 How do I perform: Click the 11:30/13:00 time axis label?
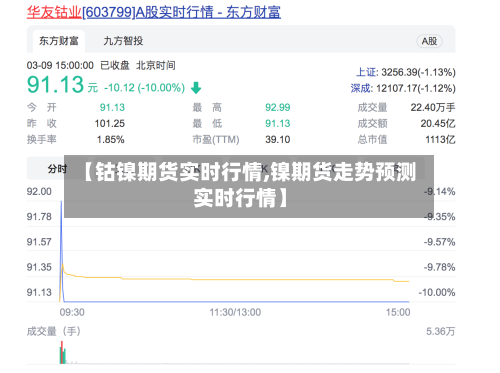click(235, 312)
